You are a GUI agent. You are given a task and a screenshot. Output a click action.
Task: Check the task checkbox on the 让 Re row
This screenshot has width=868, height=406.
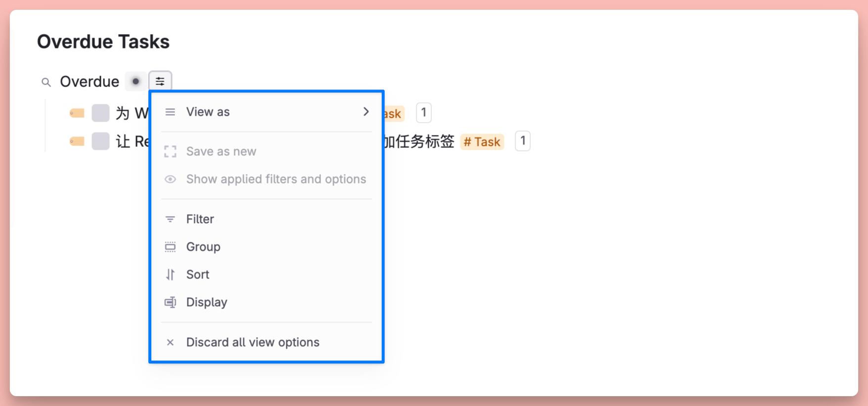click(100, 141)
